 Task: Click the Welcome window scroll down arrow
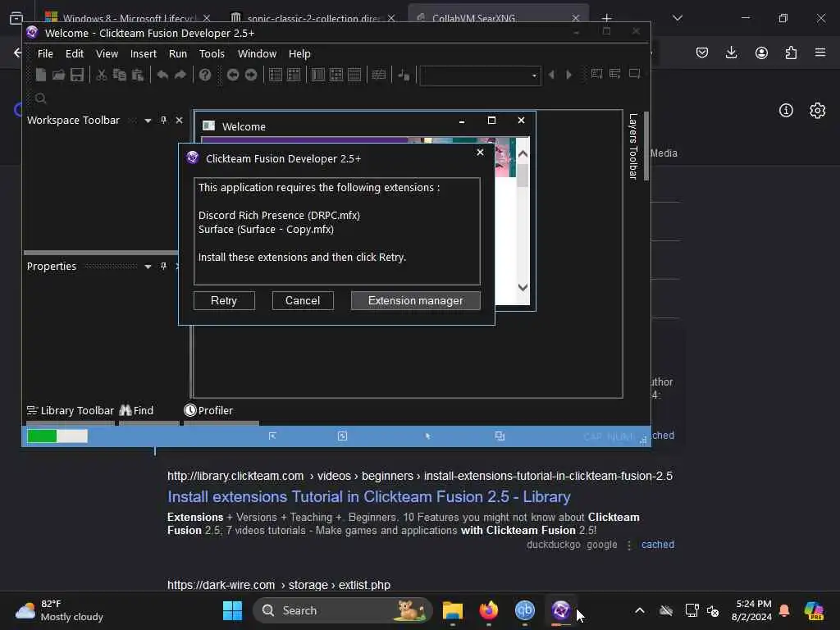point(523,287)
